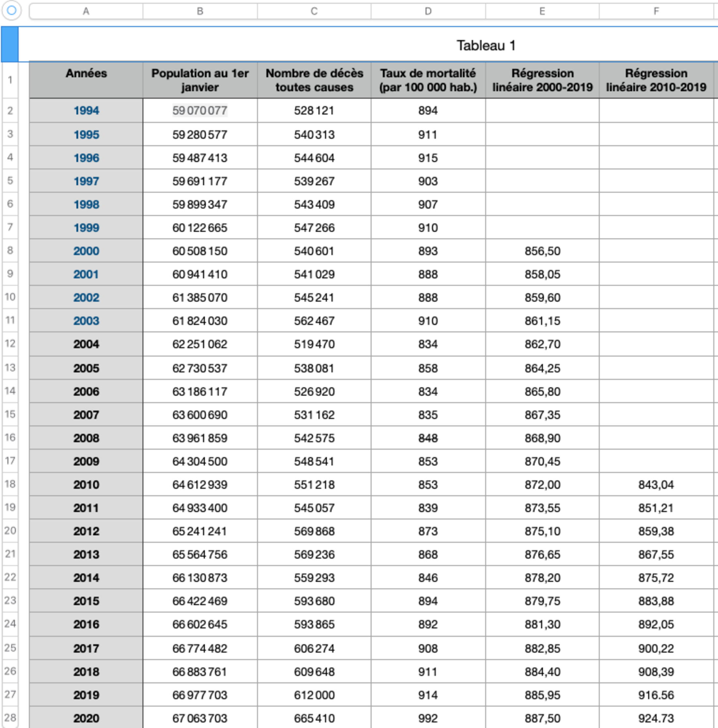
Task: Click the table select-all circle handle
Action: pos(11,10)
